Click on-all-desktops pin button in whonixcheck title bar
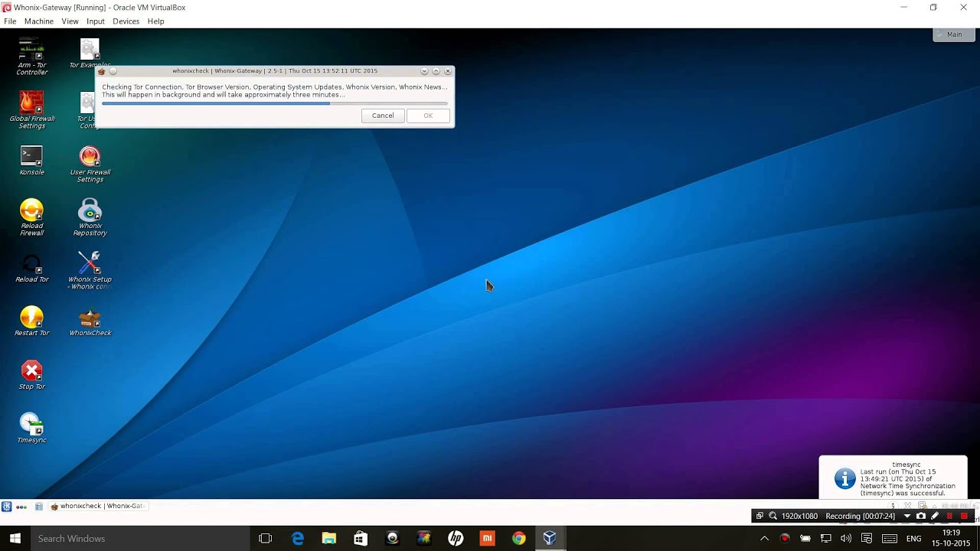Viewport: 980px width, 551px height. [113, 71]
